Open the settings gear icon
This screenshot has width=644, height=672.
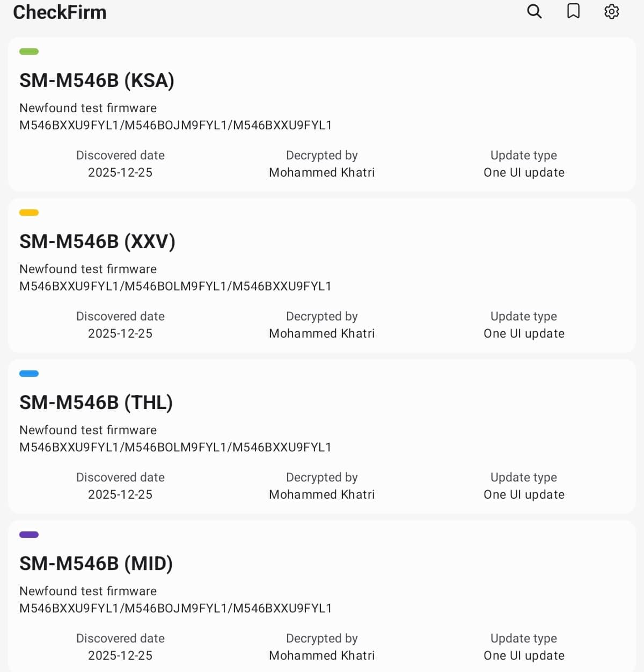click(x=611, y=11)
